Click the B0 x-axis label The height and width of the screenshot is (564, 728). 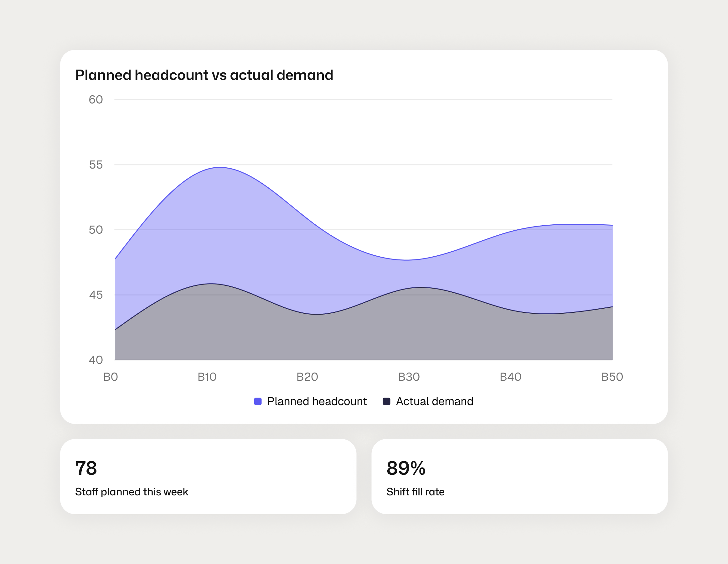111,377
